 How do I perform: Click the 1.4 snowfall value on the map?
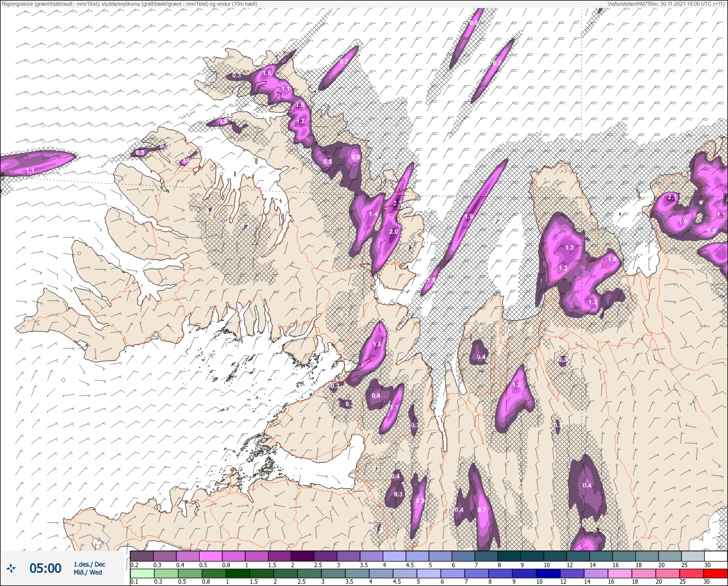pos(373,214)
